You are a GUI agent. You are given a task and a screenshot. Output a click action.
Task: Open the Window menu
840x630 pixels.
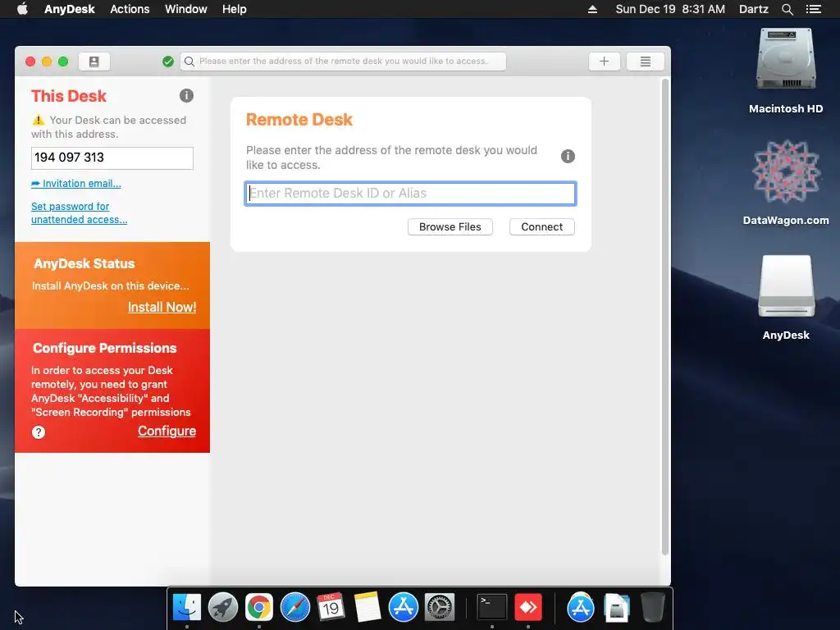pyautogui.click(x=186, y=9)
